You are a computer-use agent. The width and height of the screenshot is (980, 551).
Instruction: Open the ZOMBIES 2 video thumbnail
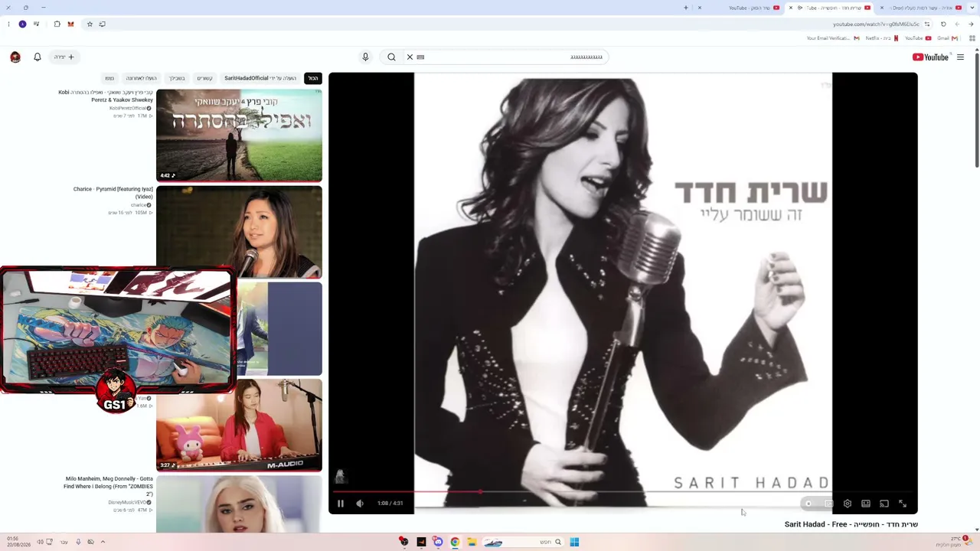[239, 504]
